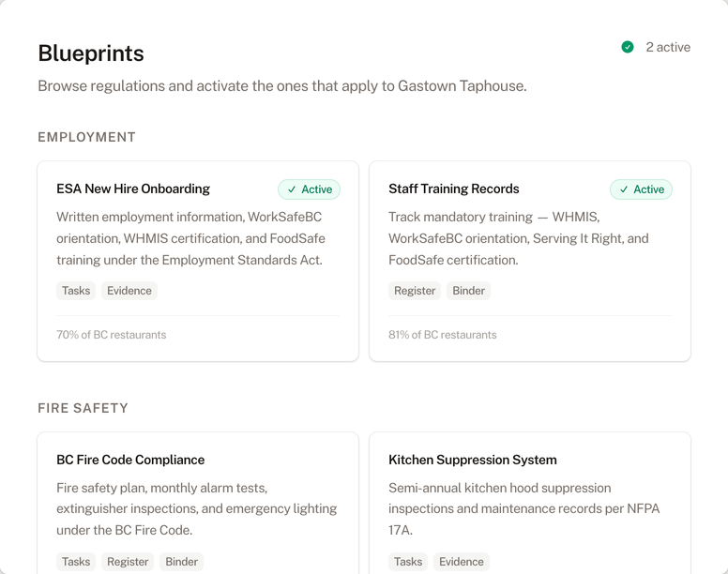Open the BC Fire Code Compliance title
Viewport: 728px width, 574px height.
130,460
